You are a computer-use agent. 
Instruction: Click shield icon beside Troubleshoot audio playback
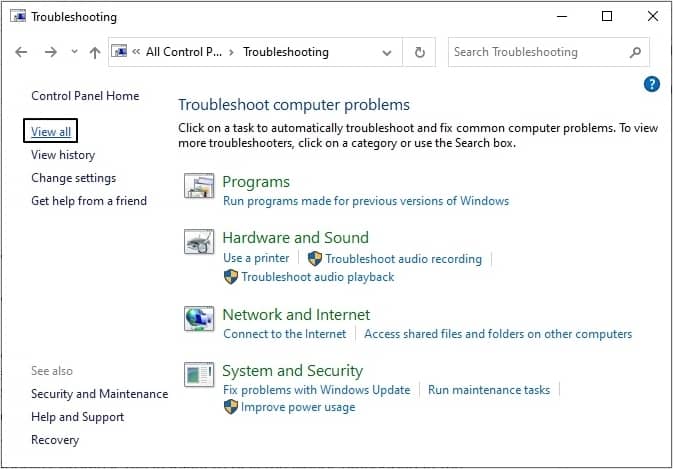pos(231,277)
